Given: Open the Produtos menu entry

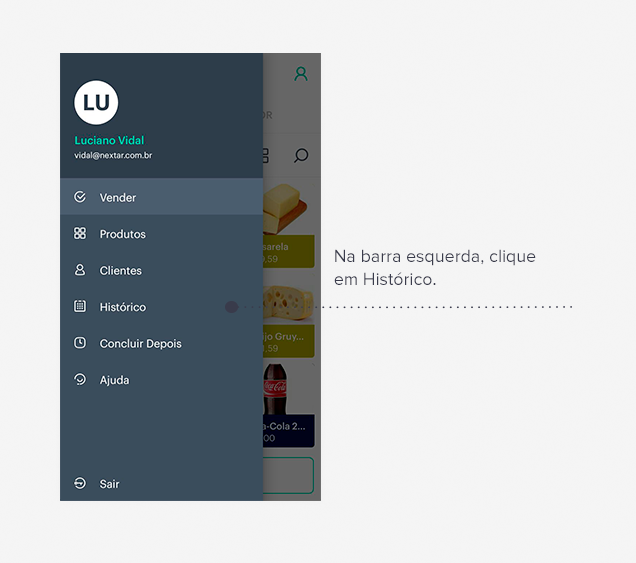Looking at the screenshot, I should 161,234.
